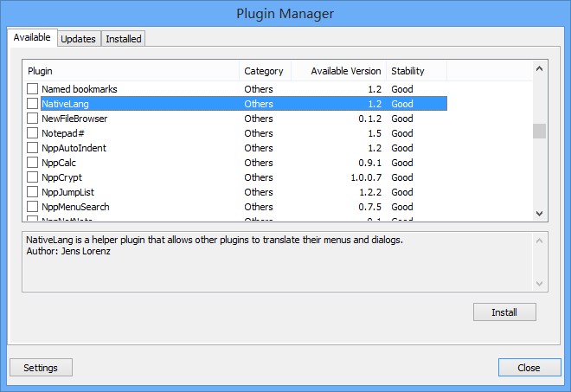Click version 1.5 of Notepad#
The height and width of the screenshot is (392, 571).
[x=375, y=133]
